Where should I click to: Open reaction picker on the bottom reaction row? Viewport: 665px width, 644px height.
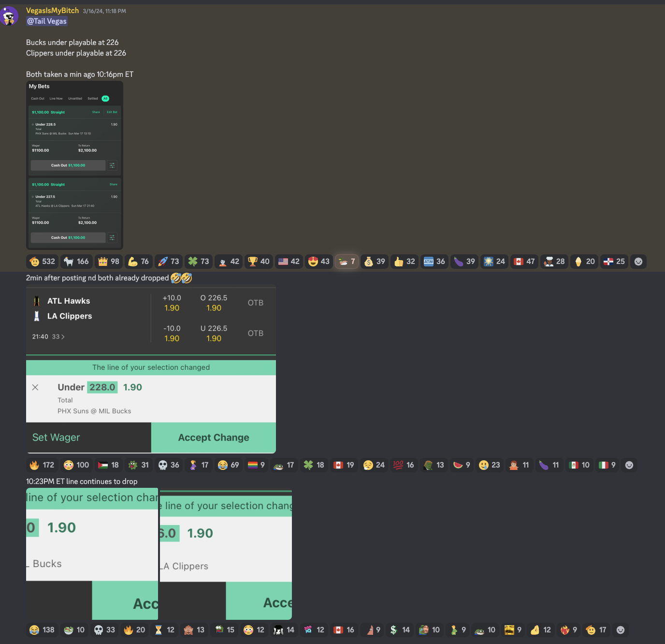[621, 630]
